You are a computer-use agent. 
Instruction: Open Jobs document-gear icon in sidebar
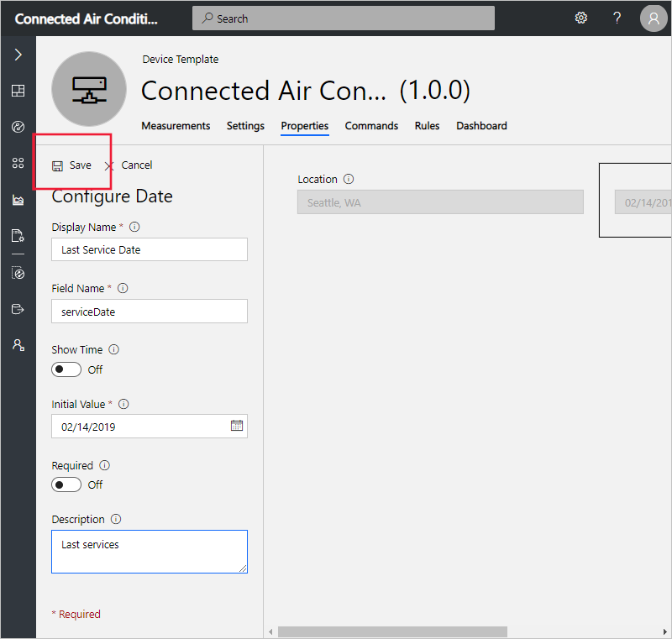[18, 236]
